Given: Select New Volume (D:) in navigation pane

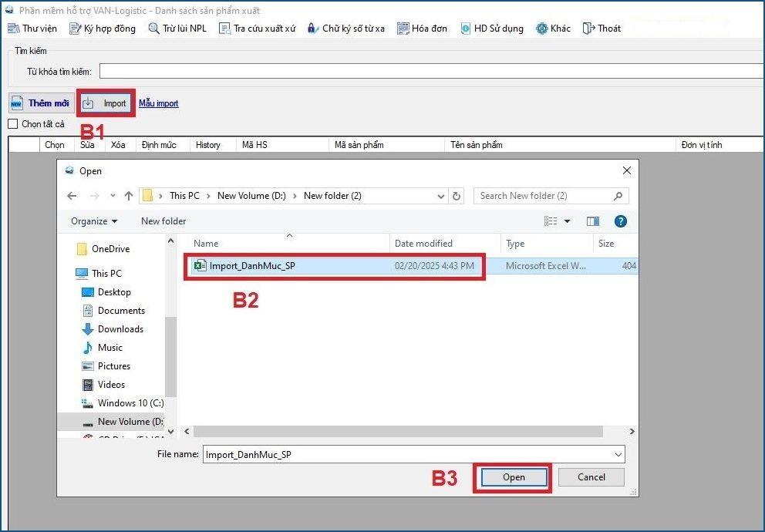Looking at the screenshot, I should (x=111, y=422).
